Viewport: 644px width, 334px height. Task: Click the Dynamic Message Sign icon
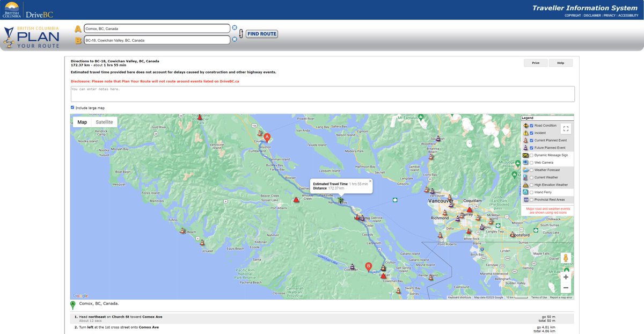pos(525,155)
